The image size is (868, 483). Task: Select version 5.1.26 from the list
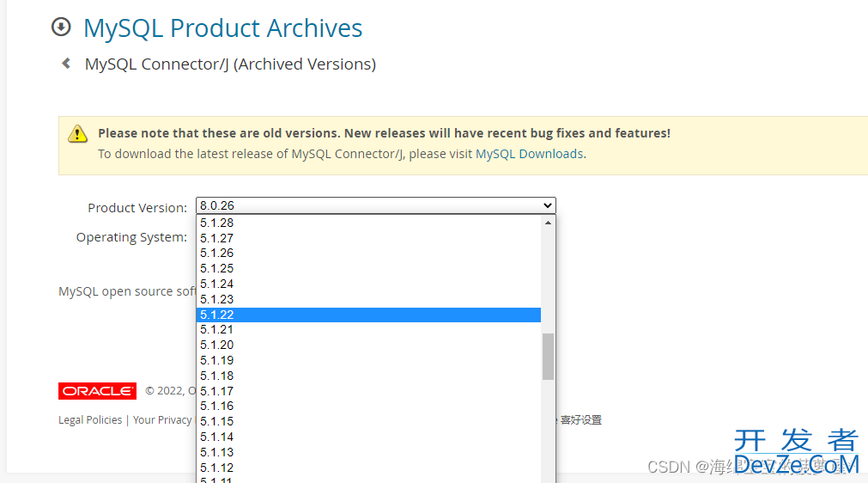pyautogui.click(x=368, y=254)
